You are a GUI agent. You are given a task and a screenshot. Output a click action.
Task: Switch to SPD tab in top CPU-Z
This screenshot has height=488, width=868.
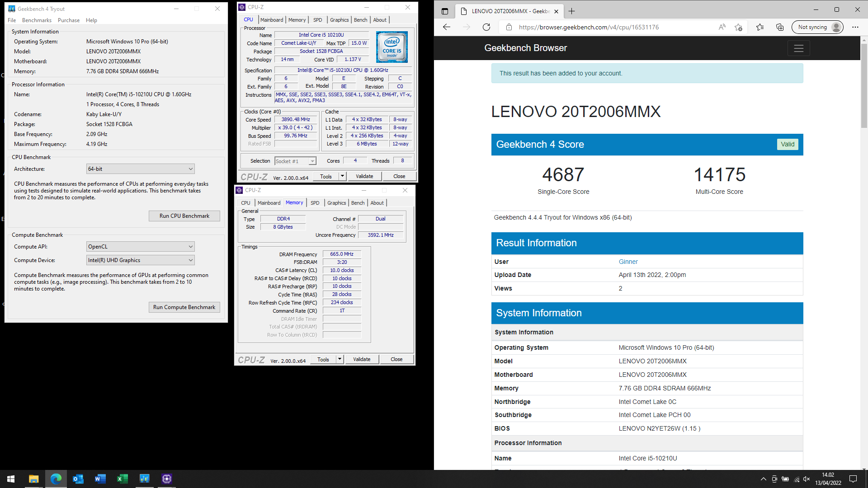[318, 20]
